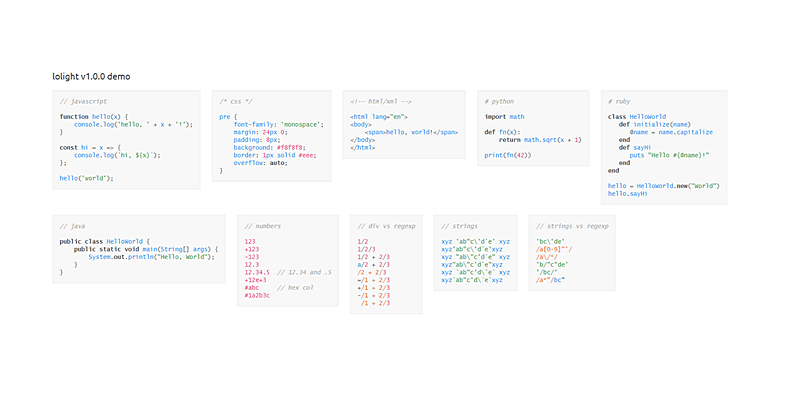Click the "// div vs regexp" comment line

384,226
